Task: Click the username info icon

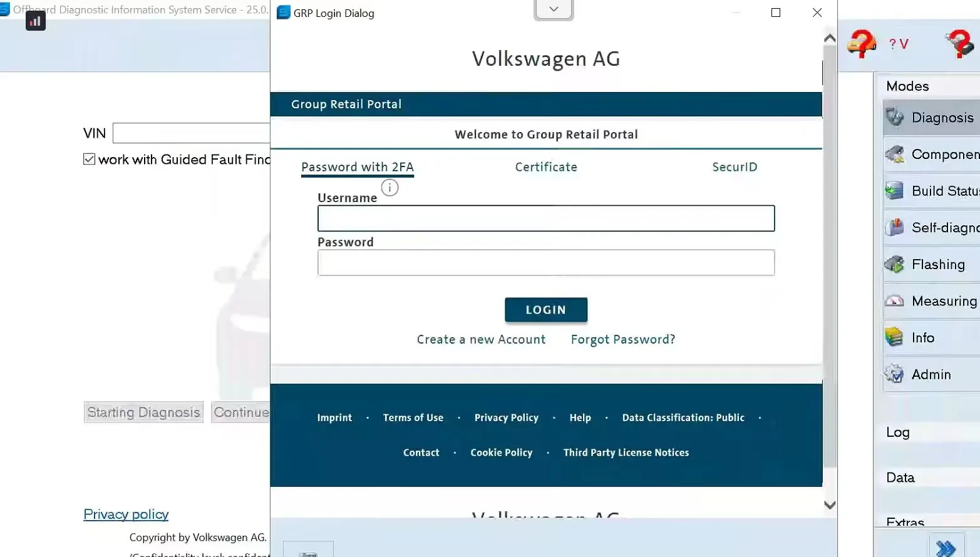Action: click(389, 188)
